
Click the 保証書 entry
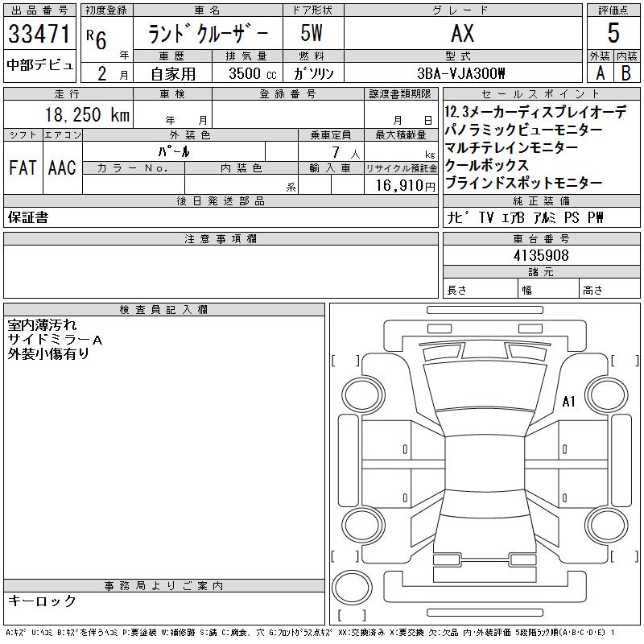click(x=28, y=217)
